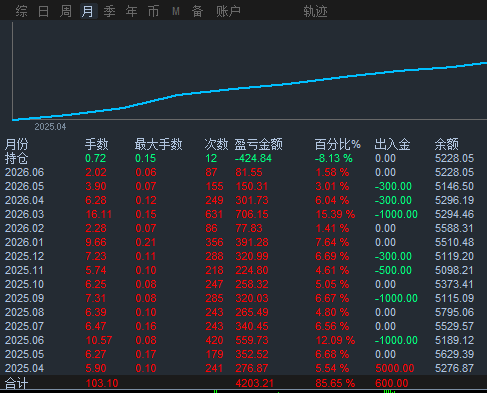Click the 次数 column header

(217, 144)
